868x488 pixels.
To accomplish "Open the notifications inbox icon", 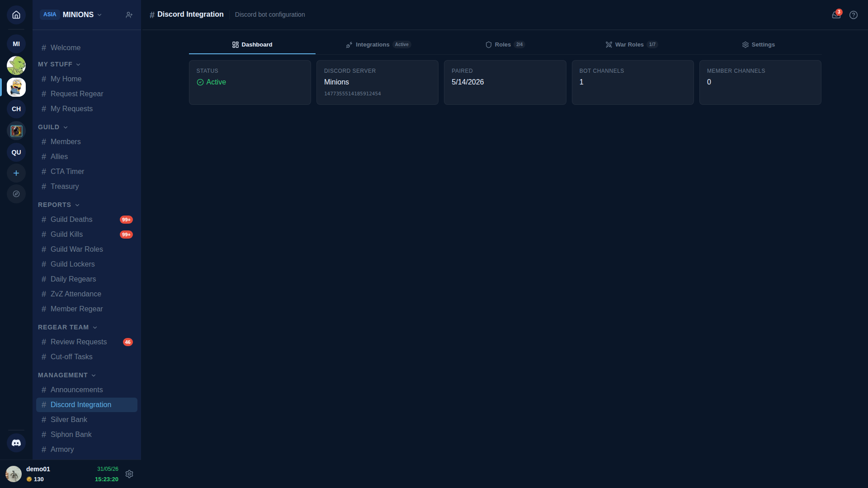I will pyautogui.click(x=836, y=15).
